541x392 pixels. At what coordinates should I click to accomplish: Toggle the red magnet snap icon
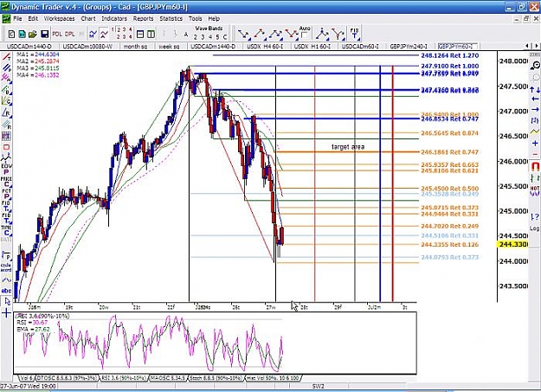coord(535,167)
